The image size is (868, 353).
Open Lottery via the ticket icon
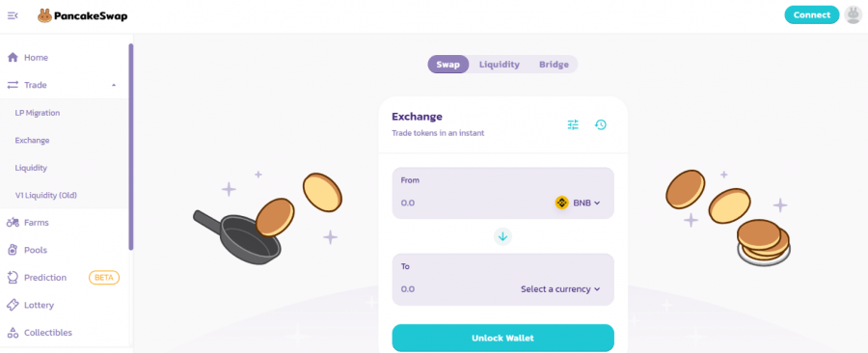(13, 305)
